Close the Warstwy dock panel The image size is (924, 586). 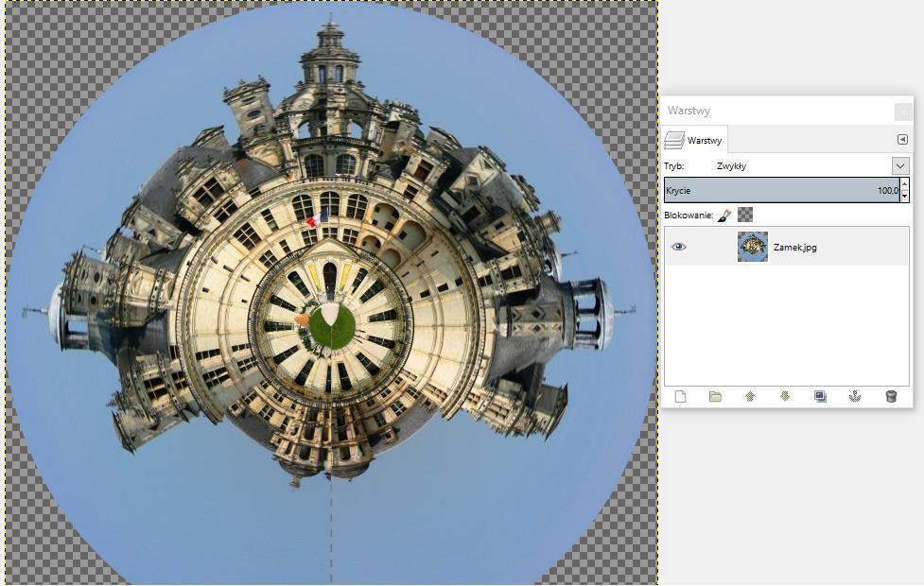[902, 111]
